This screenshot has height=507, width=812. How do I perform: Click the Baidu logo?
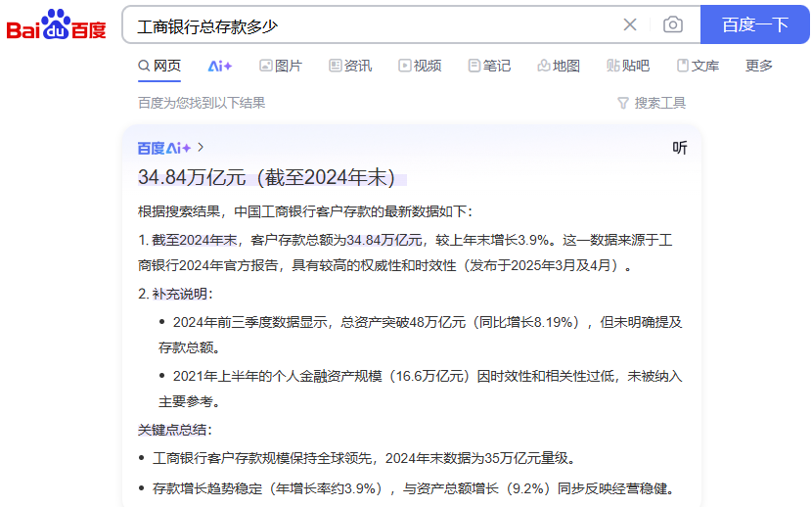(x=56, y=24)
